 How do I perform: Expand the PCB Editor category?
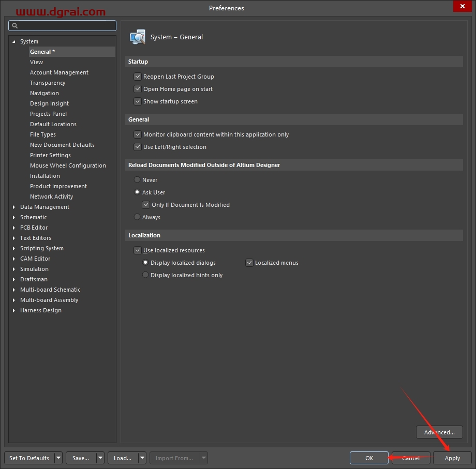pos(14,228)
